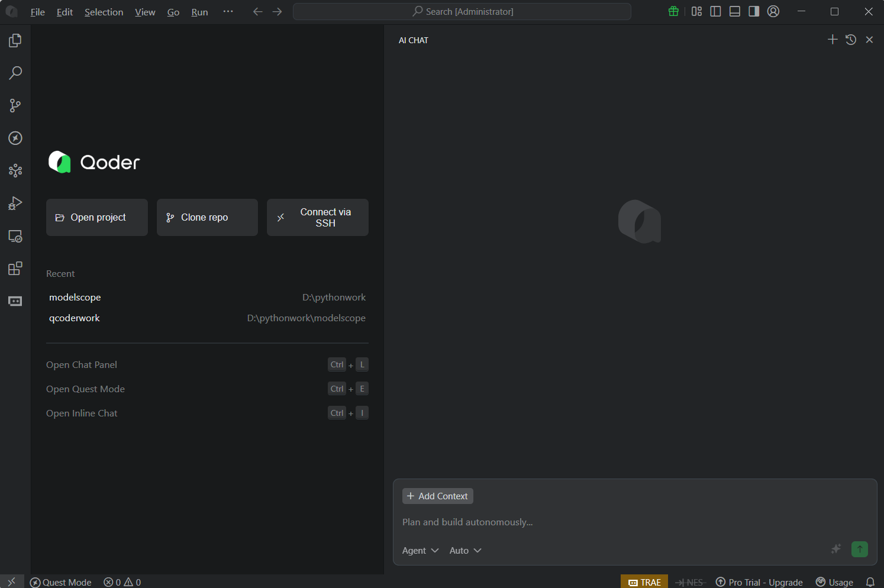Open the Auto model dropdown
The width and height of the screenshot is (884, 588).
pos(466,550)
